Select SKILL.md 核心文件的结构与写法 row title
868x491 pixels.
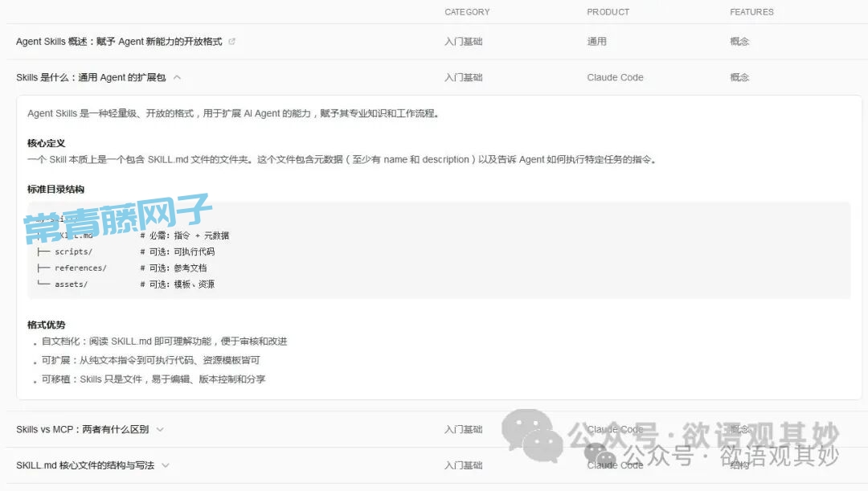coord(84,465)
